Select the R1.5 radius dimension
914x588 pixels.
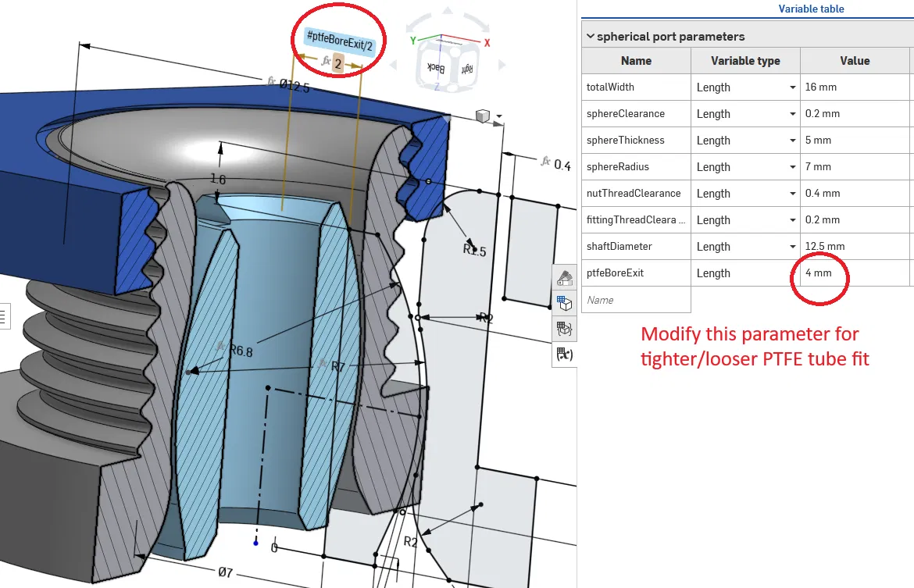(x=474, y=250)
